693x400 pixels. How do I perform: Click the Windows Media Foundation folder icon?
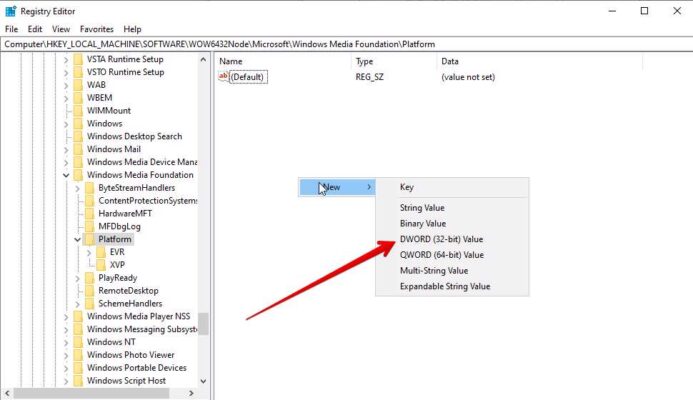[x=78, y=175]
